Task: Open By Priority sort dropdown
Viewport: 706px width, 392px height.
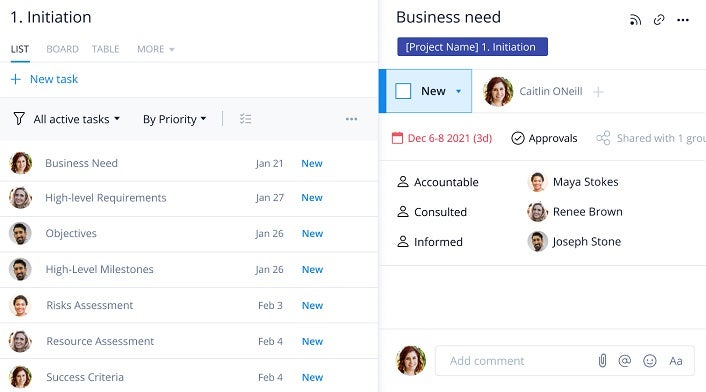Action: [x=174, y=119]
